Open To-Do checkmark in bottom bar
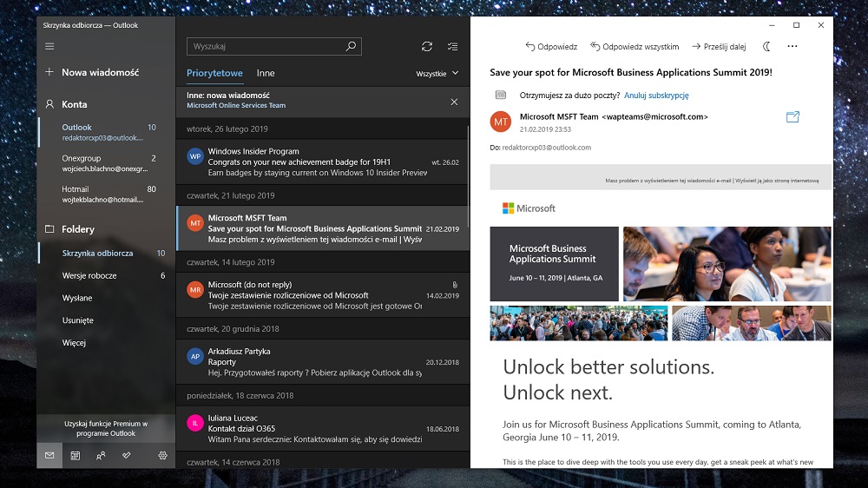The image size is (868, 488). (126, 455)
